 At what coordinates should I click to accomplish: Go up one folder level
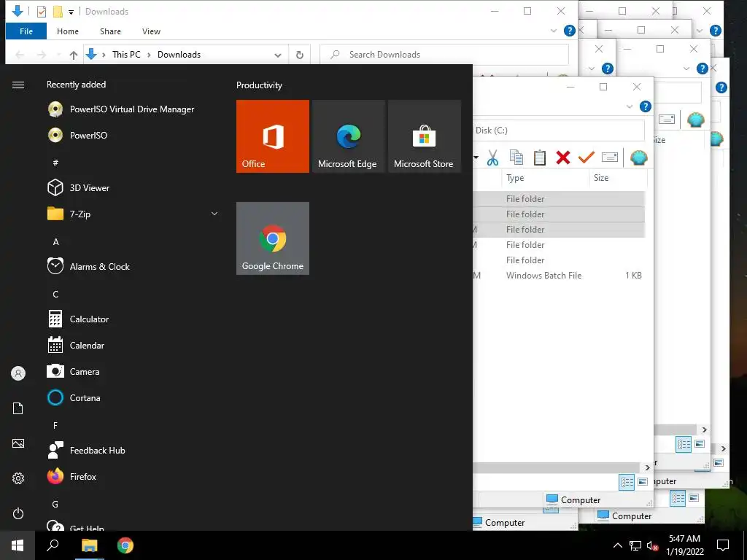coord(74,55)
